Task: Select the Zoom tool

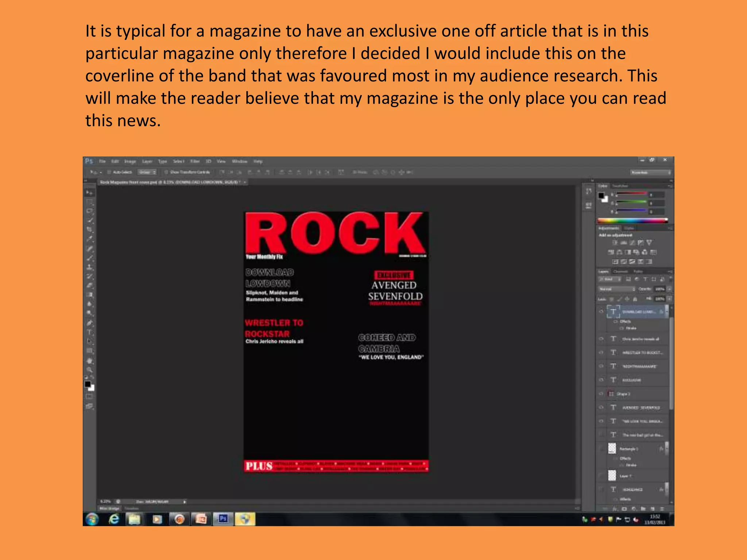Action: pyautogui.click(x=89, y=370)
